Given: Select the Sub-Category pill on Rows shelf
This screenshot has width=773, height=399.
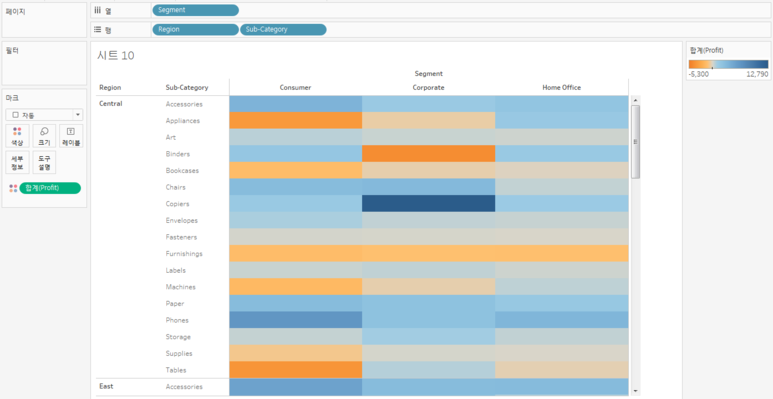Looking at the screenshot, I should [x=283, y=30].
